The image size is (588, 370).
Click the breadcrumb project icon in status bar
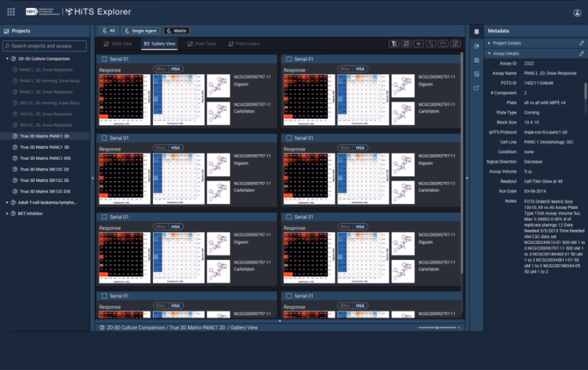point(102,328)
